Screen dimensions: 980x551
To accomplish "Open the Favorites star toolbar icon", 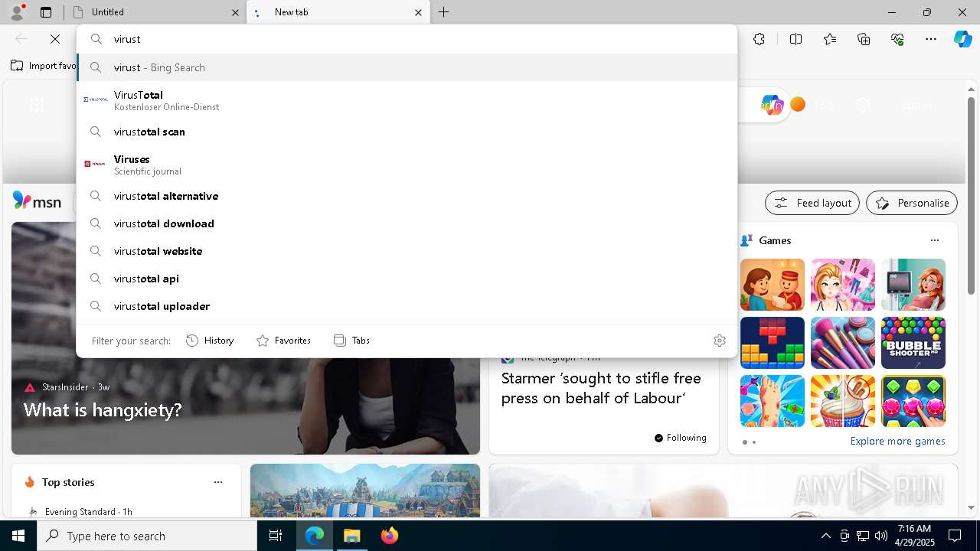I will click(x=830, y=39).
